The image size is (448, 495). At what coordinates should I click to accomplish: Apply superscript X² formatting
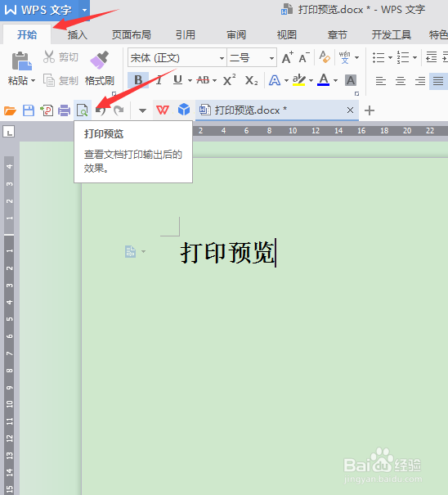(x=230, y=80)
